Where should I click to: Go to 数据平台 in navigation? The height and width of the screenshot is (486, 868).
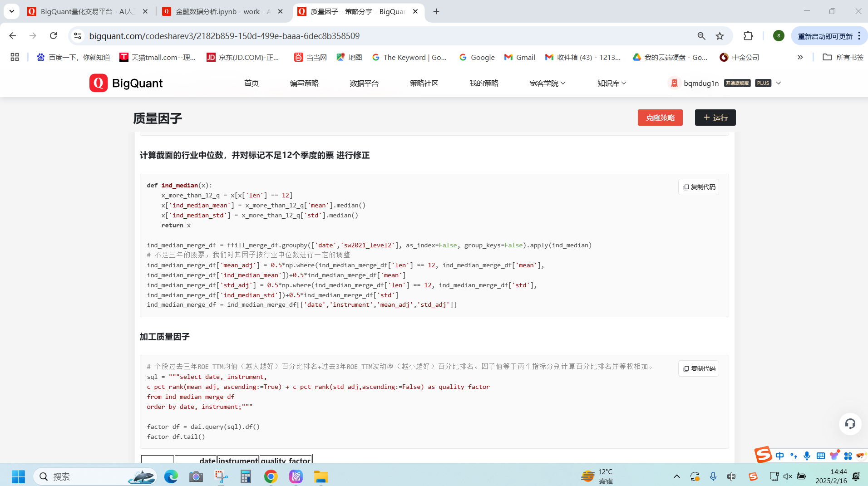tap(364, 83)
